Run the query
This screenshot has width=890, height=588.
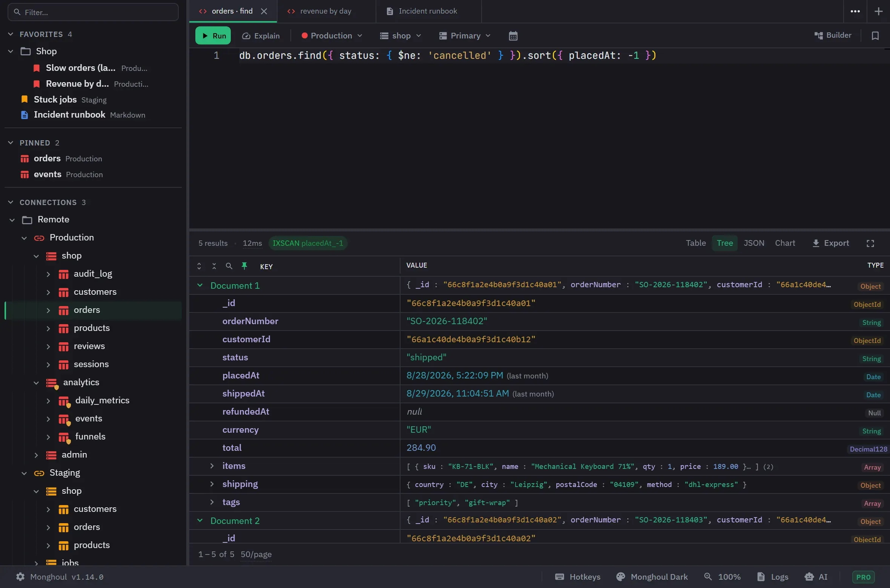click(x=213, y=36)
